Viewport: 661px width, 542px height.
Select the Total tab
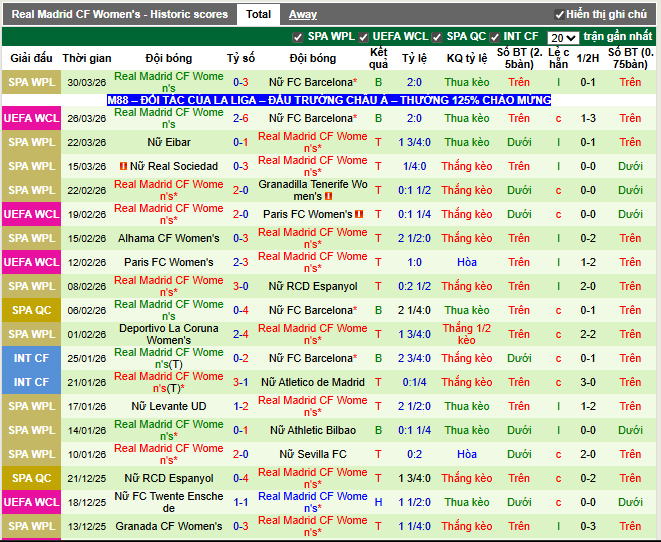(x=258, y=14)
